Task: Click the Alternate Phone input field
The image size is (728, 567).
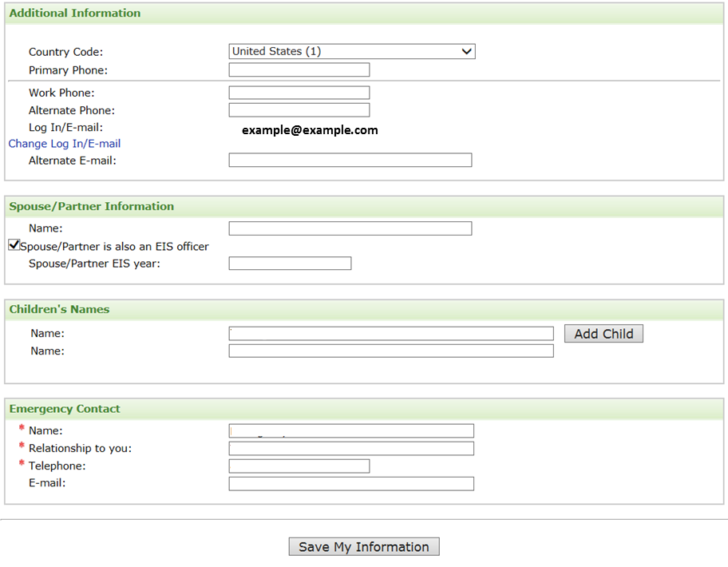Action: (299, 110)
